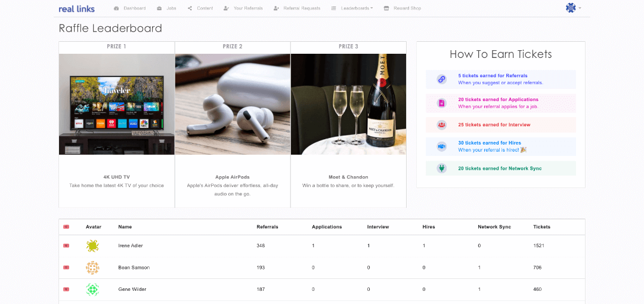Viewport: 644px width, 304px height.
Task: Click the Applications document icon
Action: tap(441, 103)
